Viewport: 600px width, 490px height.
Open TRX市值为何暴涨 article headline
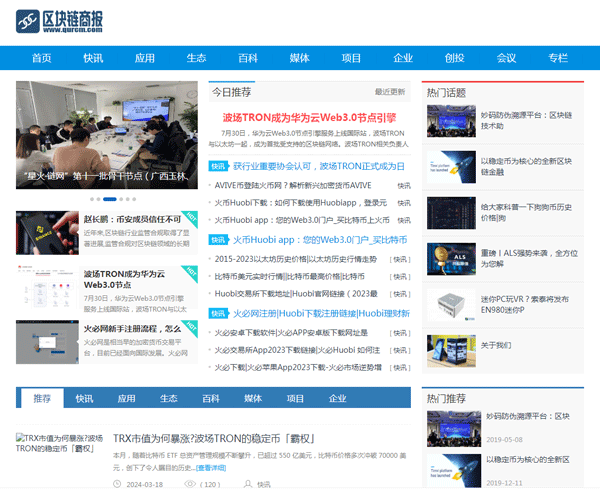coord(214,439)
